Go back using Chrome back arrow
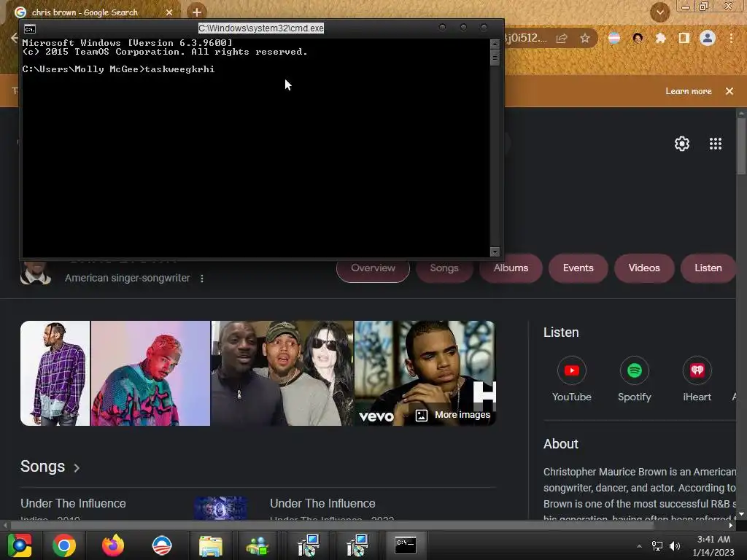747x560 pixels. tap(15, 38)
